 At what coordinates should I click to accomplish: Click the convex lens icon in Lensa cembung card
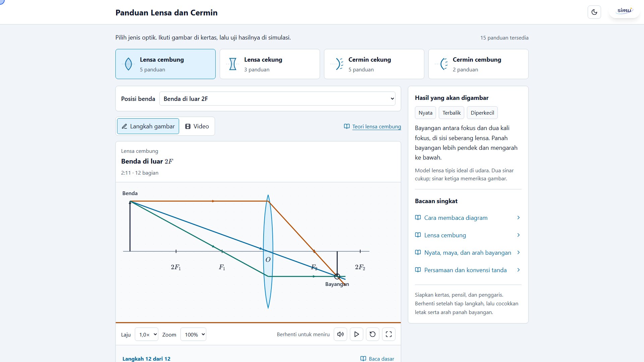(128, 64)
